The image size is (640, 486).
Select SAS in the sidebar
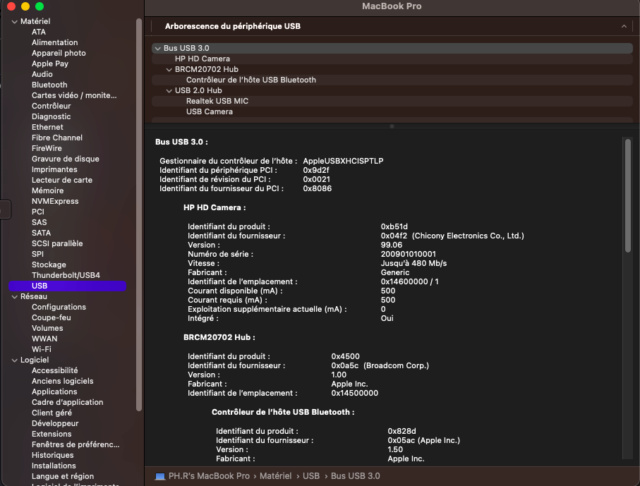39,223
